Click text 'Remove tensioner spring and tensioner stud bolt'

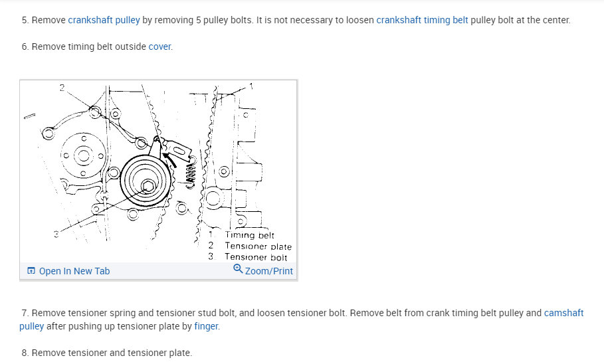click(134, 313)
